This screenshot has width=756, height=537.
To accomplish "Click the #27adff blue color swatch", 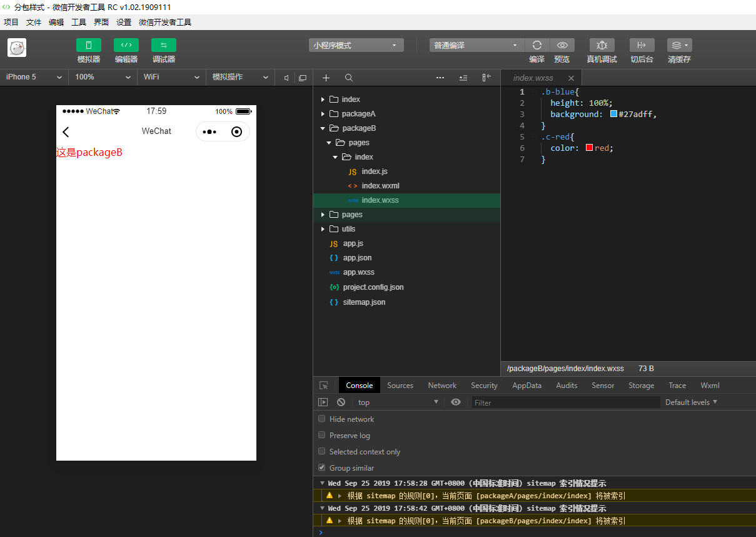I will coord(613,114).
